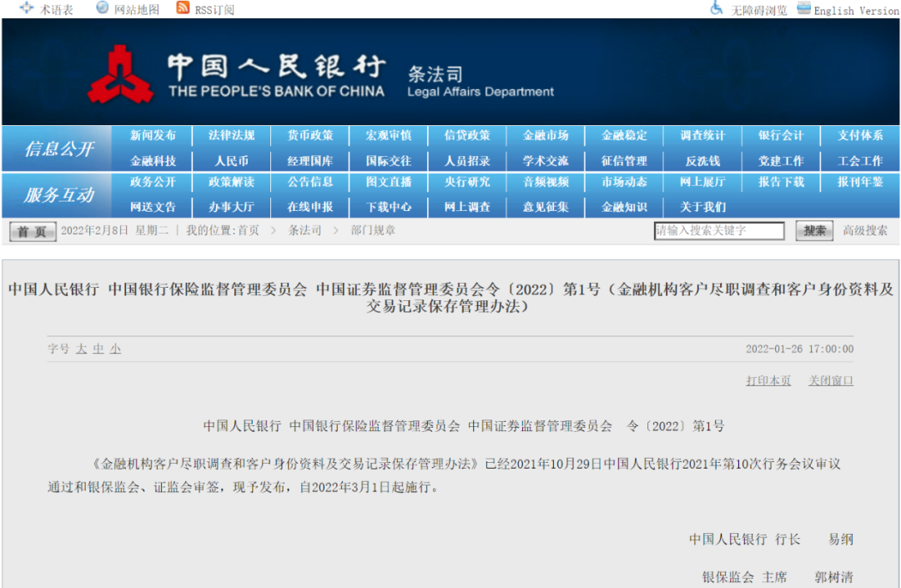The width and height of the screenshot is (901, 588).
Task: Click the search keyword input field
Action: (x=719, y=231)
